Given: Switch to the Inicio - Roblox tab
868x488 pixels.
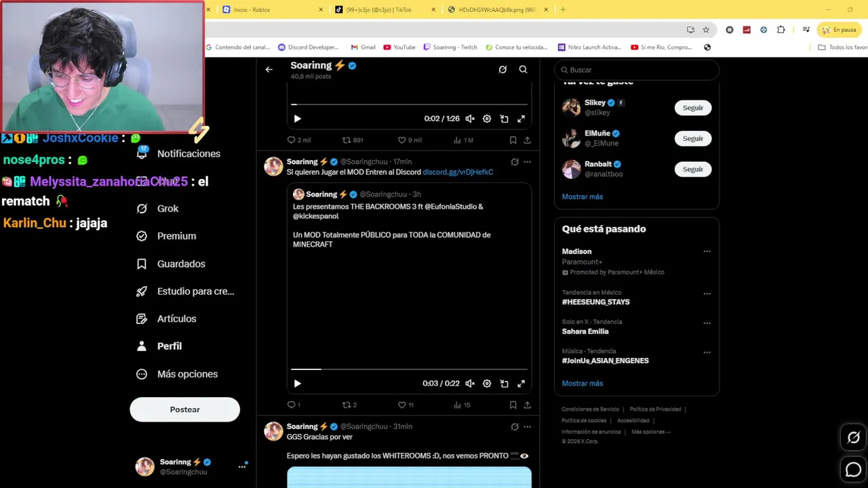Looking at the screenshot, I should [271, 9].
